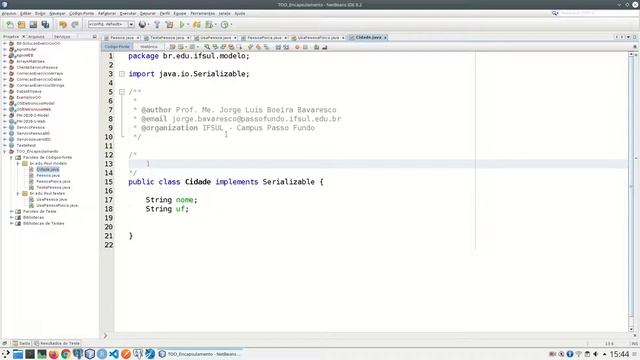This screenshot has width=640, height=360.
Task: Expand the Bibliotecas de Testes node
Action: 11,224
